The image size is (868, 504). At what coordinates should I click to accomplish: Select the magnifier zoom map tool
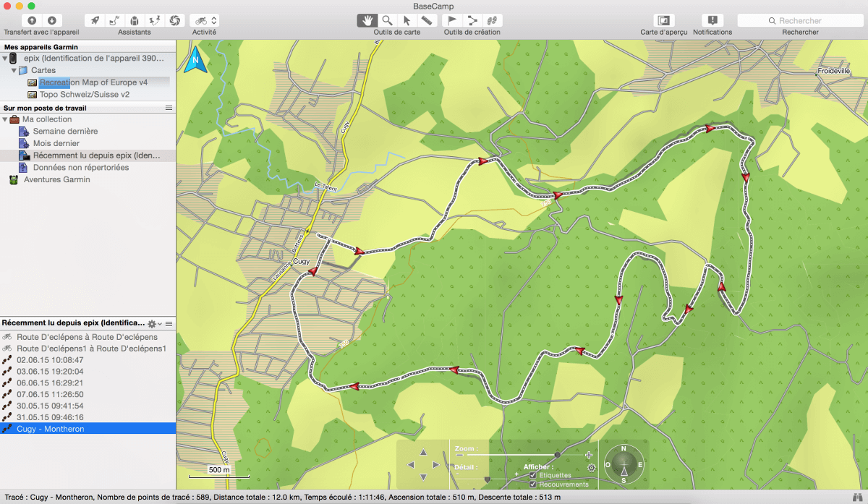coord(388,20)
